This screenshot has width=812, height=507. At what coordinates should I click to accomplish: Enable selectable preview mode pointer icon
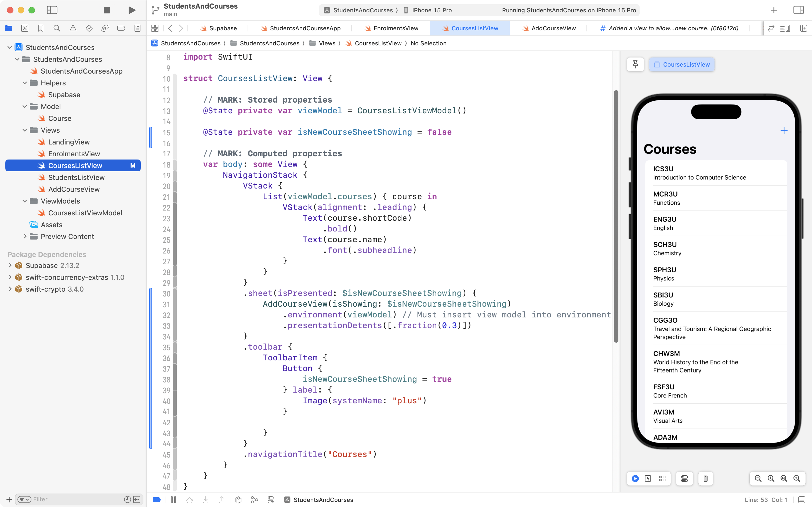point(648,479)
